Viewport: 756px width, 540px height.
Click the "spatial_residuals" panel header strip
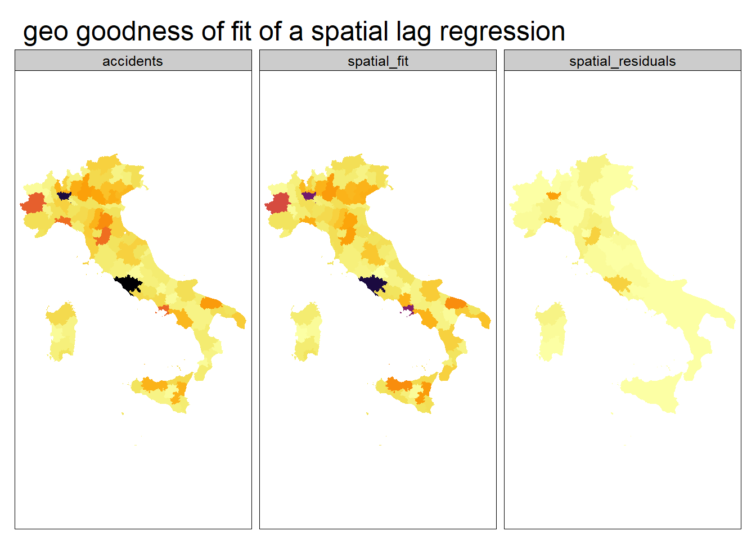point(622,61)
